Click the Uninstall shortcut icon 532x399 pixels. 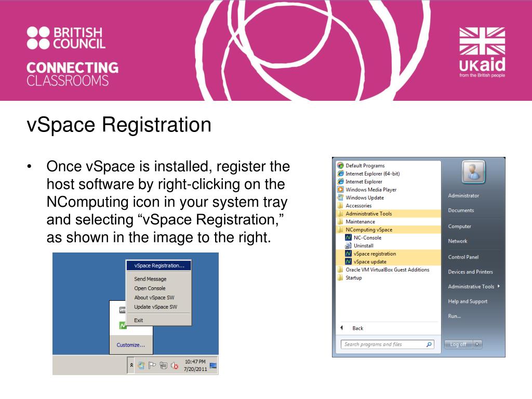click(349, 246)
